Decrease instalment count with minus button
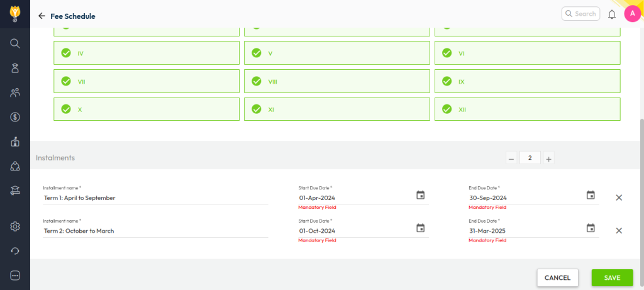Image resolution: width=644 pixels, height=290 pixels. coord(511,159)
